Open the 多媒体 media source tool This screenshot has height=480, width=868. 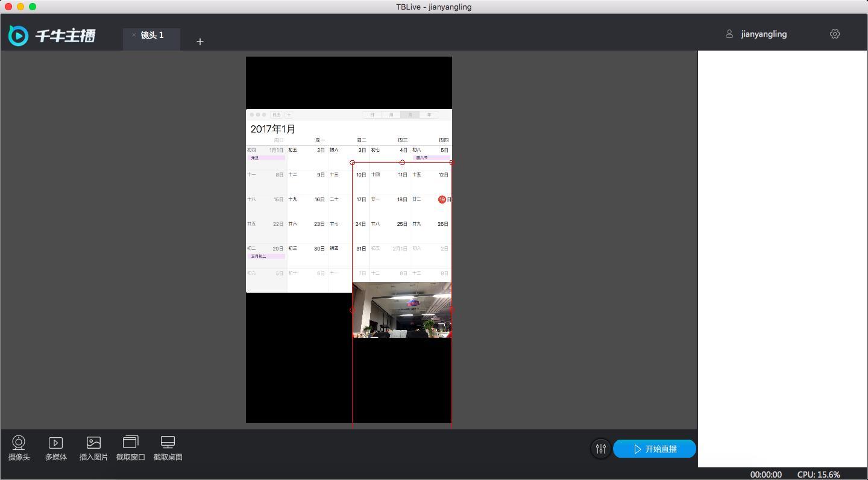[x=55, y=449]
